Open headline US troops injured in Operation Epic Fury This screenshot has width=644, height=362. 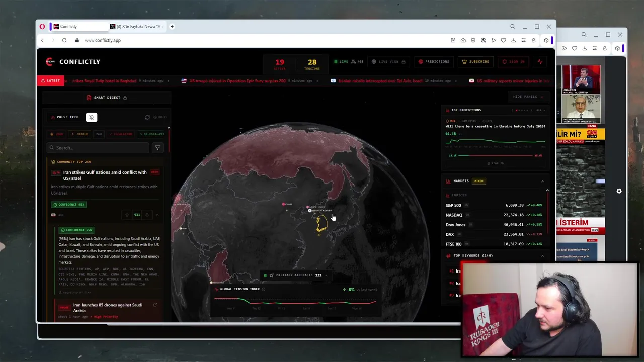click(237, 80)
